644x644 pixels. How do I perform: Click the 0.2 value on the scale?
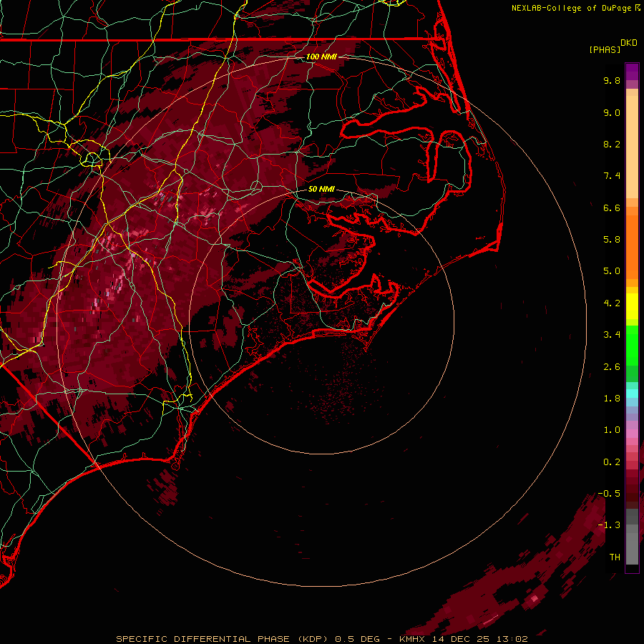click(x=612, y=462)
